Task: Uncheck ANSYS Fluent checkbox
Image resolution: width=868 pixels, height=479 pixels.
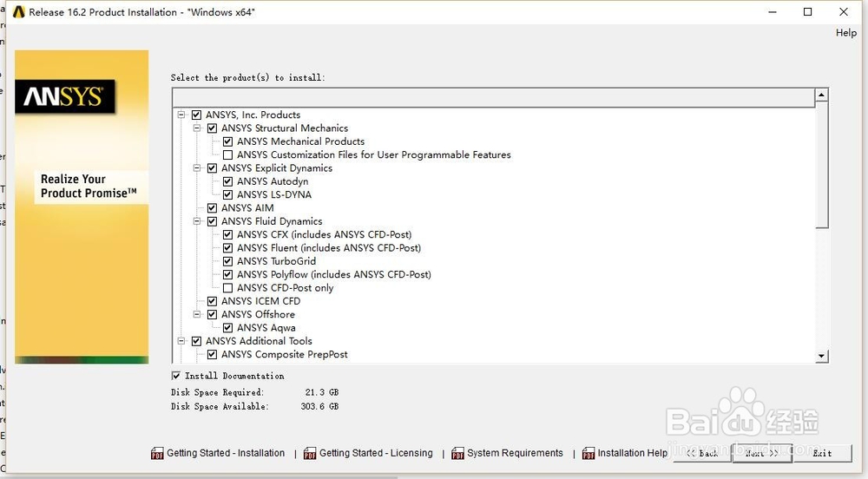Action: 227,248
